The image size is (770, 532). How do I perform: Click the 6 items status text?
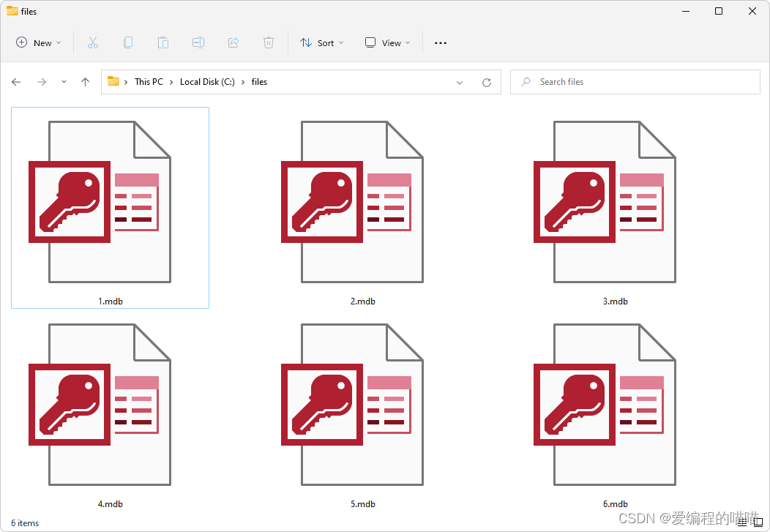25,523
